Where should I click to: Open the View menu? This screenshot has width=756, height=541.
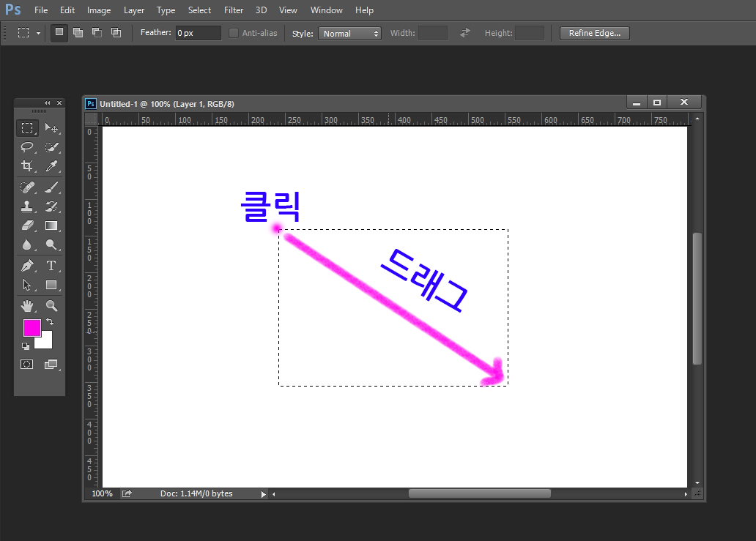(288, 10)
